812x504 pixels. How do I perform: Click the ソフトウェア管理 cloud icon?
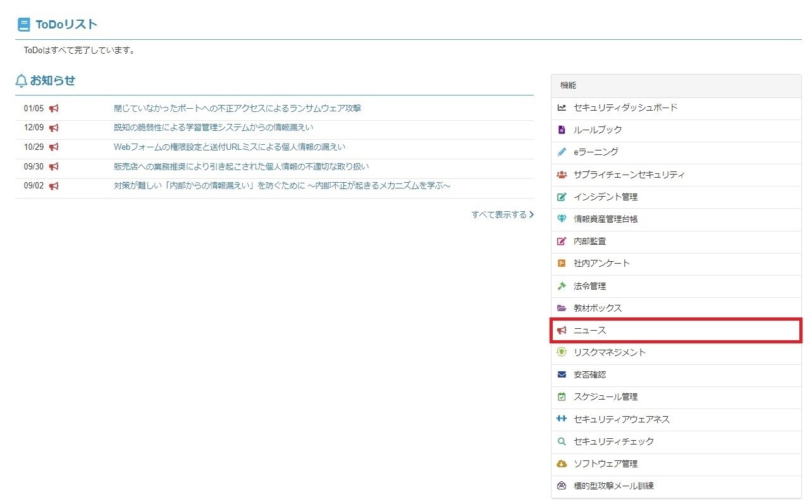coord(562,464)
